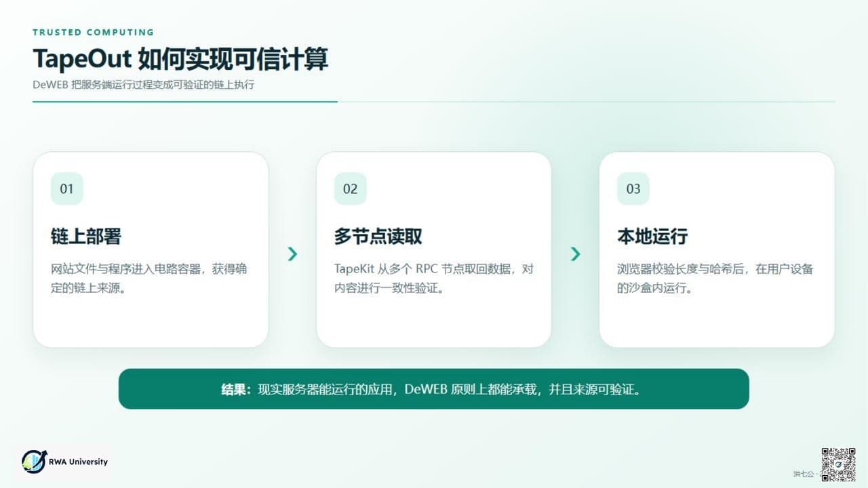Click the "多节点读取" card heading
The image size is (868, 488).
click(378, 236)
